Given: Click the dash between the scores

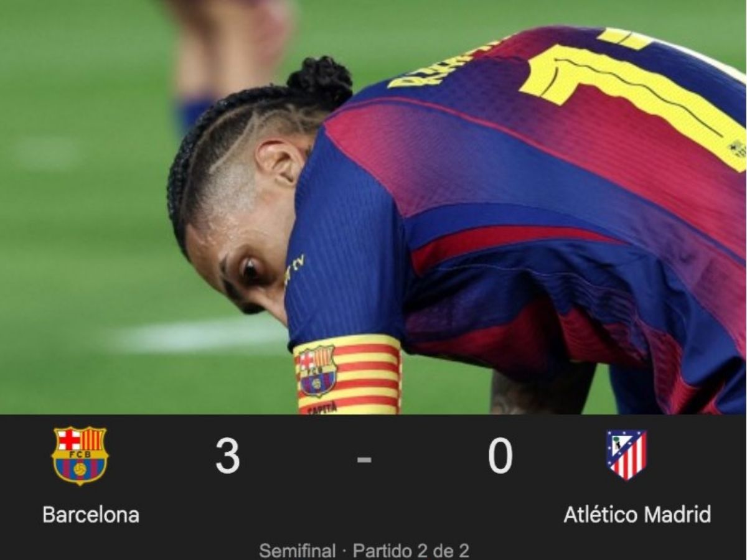Looking at the screenshot, I should pos(364,459).
